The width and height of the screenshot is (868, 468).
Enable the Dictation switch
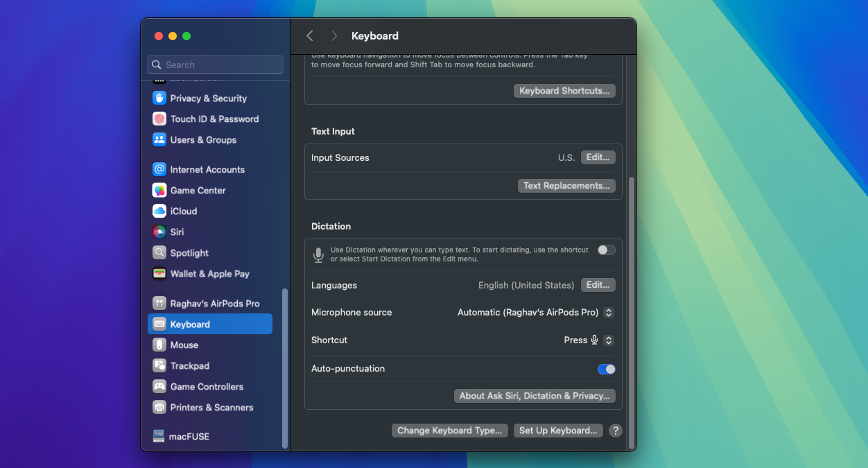(606, 250)
